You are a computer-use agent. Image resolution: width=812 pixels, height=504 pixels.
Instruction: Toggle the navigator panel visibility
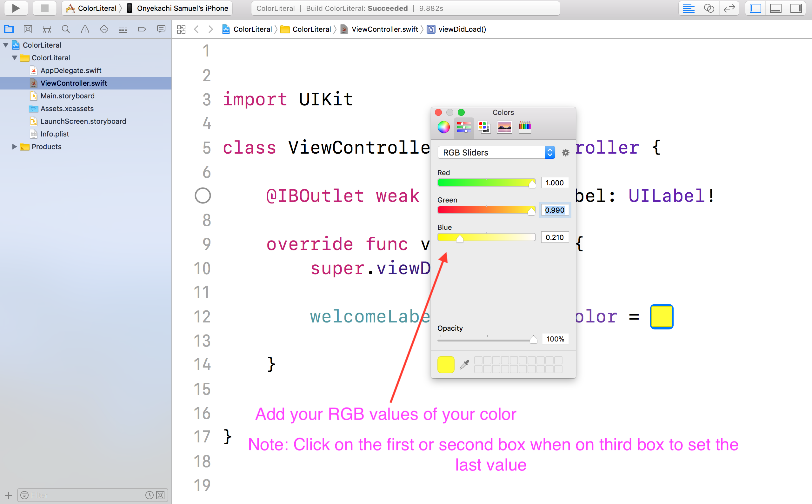point(755,8)
